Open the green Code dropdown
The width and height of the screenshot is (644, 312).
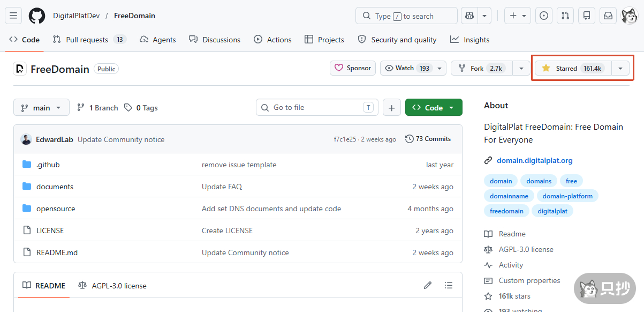434,108
